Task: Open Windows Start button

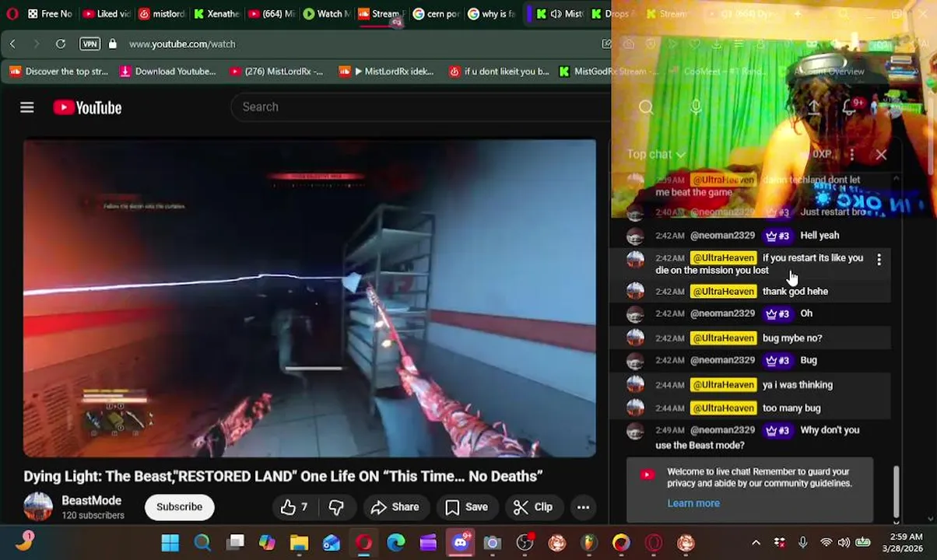Action: 170,542
